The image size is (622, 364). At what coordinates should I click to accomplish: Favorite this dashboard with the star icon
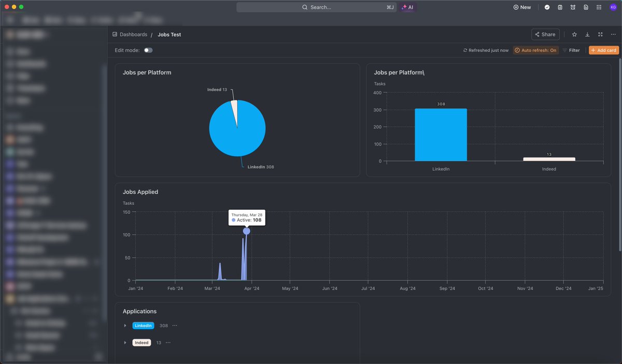click(574, 35)
